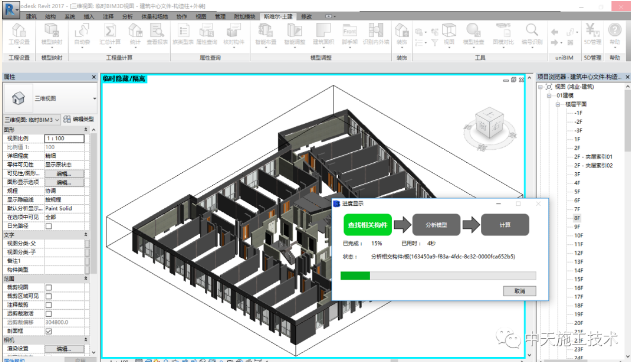Click the 核对构件 ribbon icon

point(234,31)
